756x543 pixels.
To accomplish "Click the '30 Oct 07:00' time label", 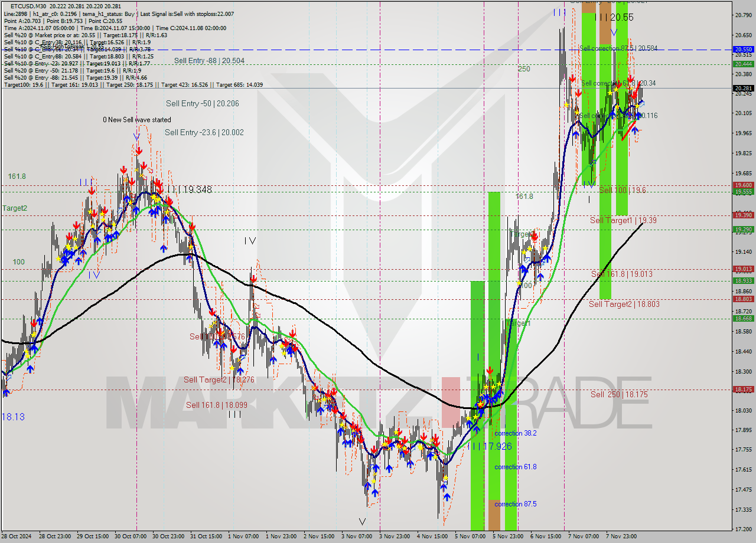I will pyautogui.click(x=131, y=537).
